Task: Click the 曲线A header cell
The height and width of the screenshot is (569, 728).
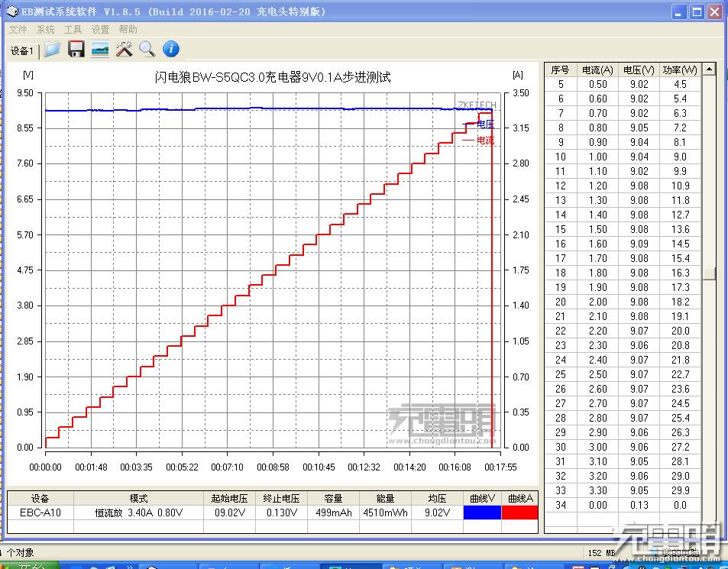Action: pyautogui.click(x=520, y=499)
